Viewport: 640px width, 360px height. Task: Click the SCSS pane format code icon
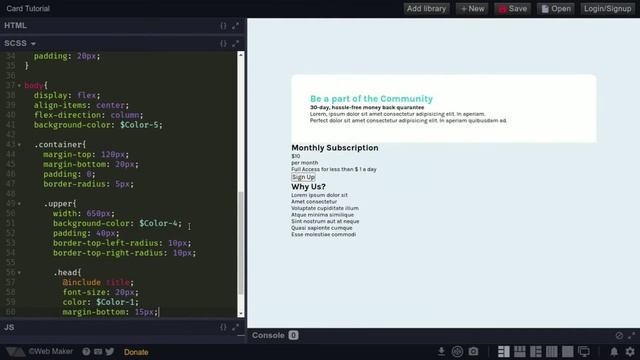point(223,43)
